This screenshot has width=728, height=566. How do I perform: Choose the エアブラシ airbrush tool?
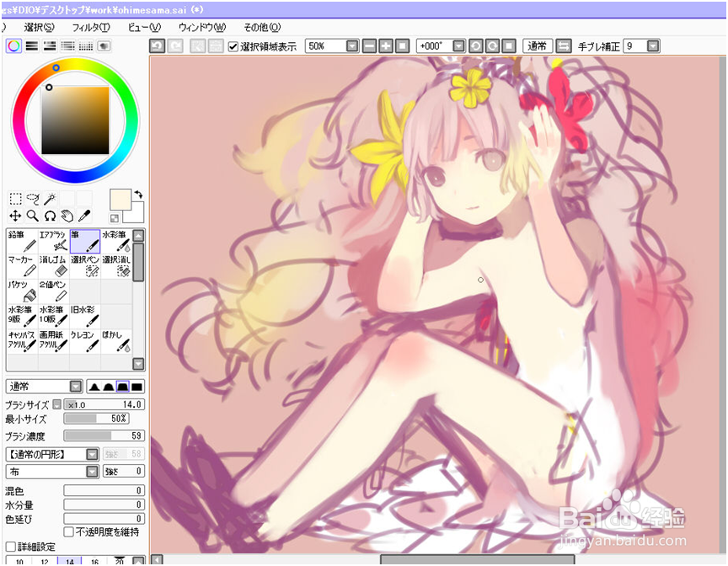(53, 241)
